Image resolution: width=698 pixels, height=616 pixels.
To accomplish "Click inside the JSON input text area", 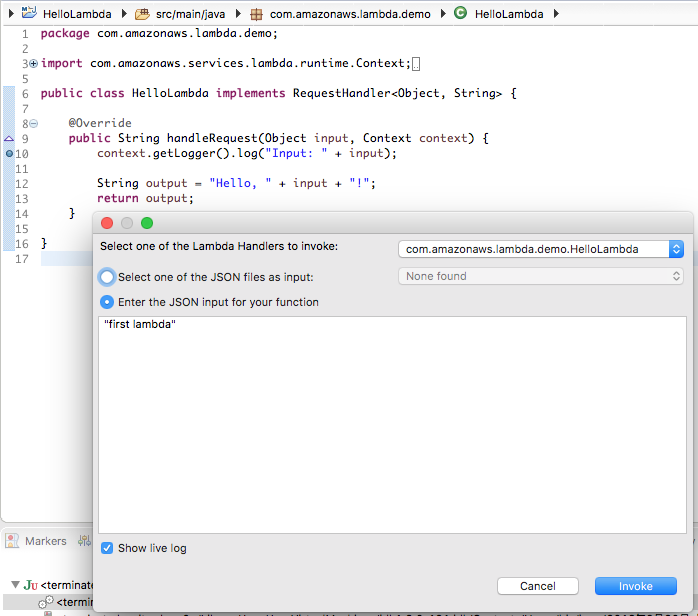I will point(392,425).
